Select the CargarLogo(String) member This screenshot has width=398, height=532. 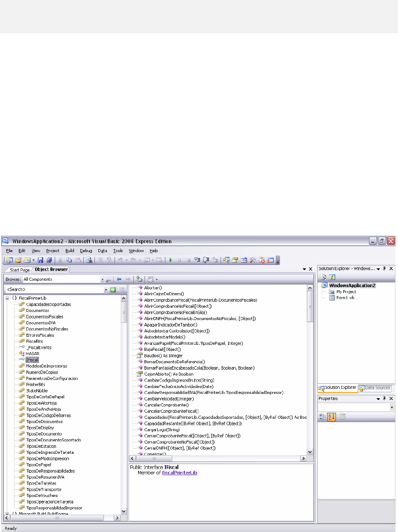(x=162, y=429)
